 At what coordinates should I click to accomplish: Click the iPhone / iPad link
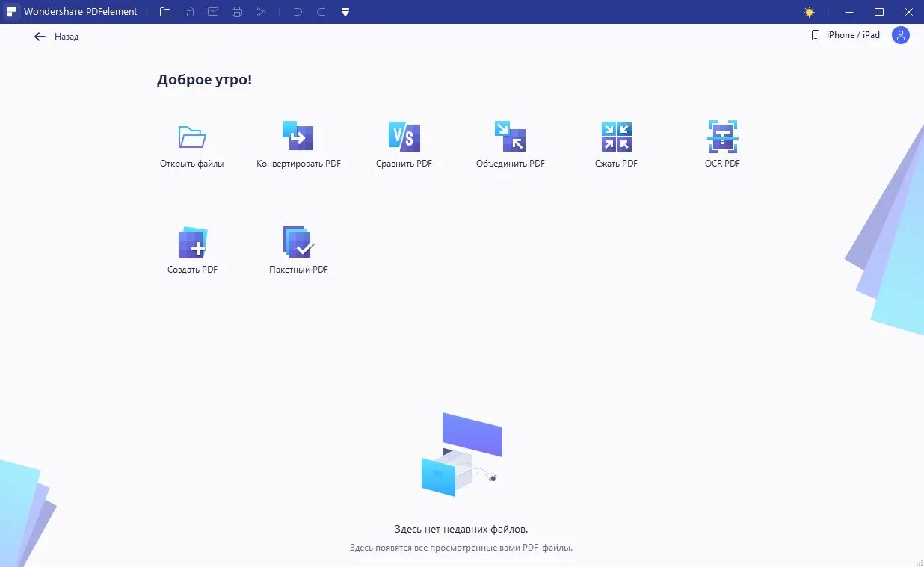click(x=851, y=34)
